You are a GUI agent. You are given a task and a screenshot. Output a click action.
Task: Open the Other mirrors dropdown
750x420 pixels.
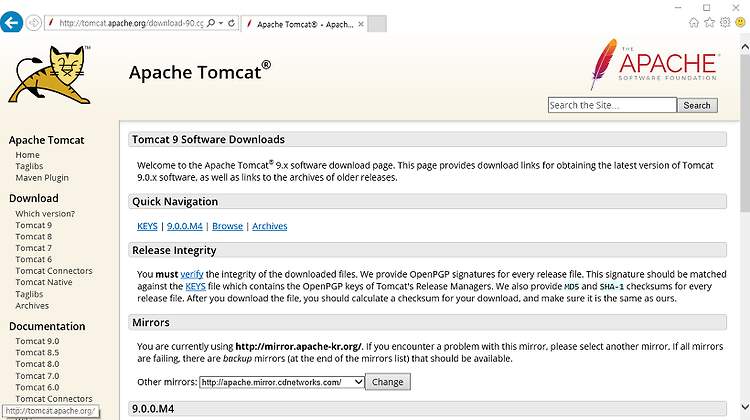282,382
